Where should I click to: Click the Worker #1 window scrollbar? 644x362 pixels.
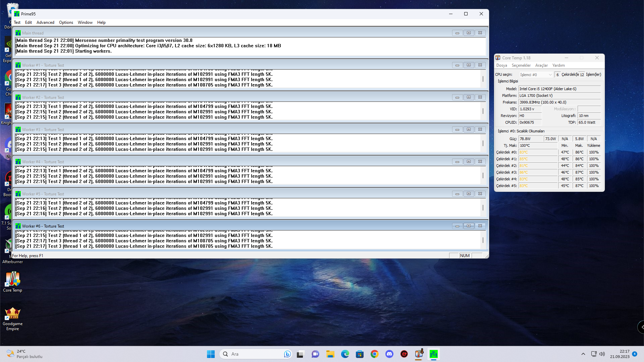(483, 79)
